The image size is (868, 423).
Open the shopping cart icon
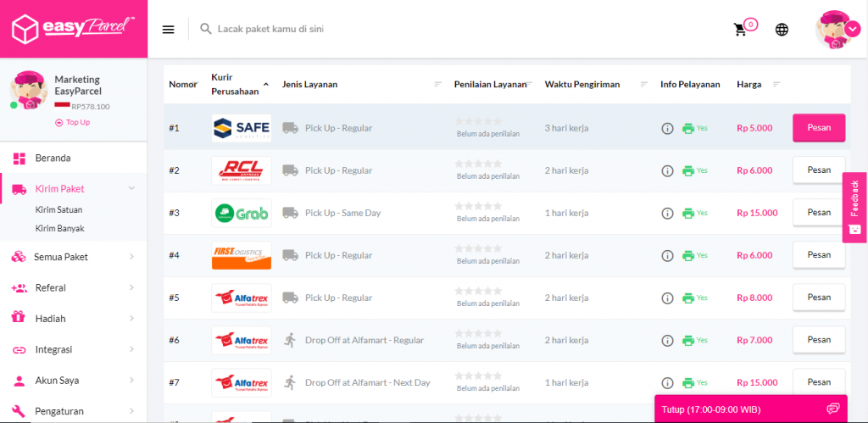coord(741,30)
